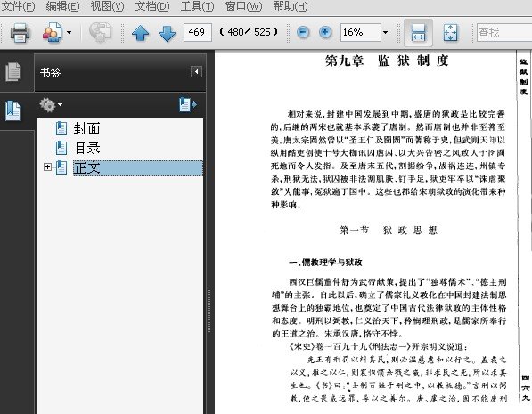Screen dimensions: 532x414
Task: Go to next page with down arrow
Action: click(167, 33)
